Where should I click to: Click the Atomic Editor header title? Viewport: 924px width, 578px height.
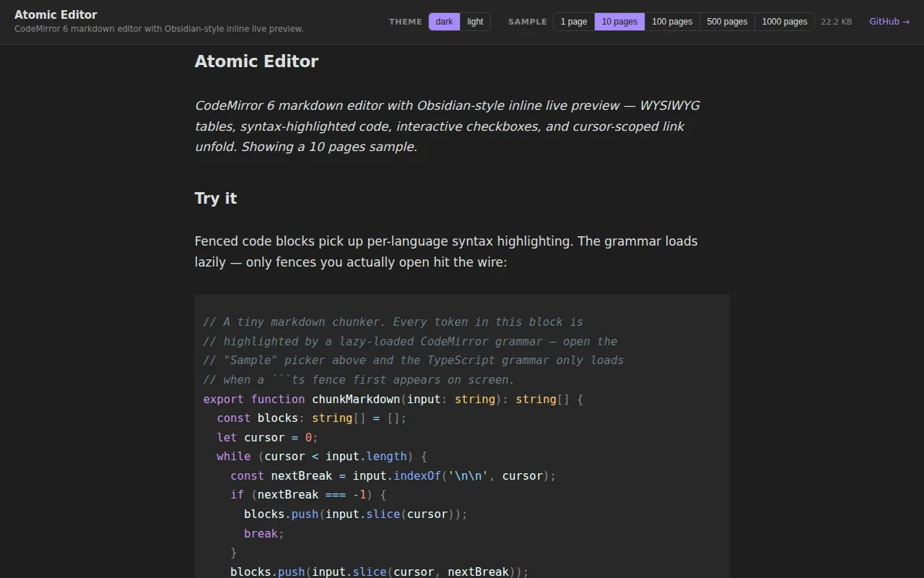(x=56, y=14)
